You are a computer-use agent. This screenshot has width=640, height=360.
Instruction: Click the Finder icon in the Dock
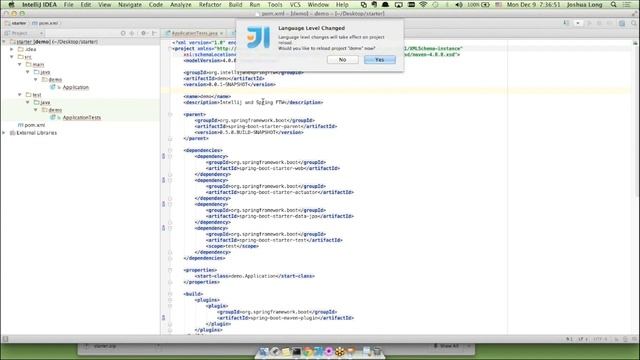point(263,351)
